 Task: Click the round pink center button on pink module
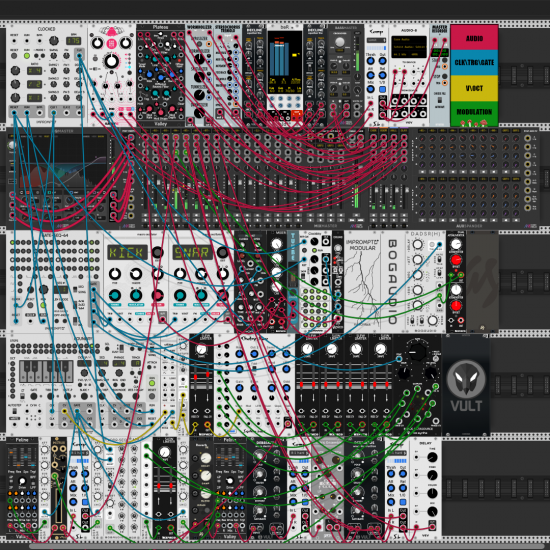pyautogui.click(x=112, y=43)
